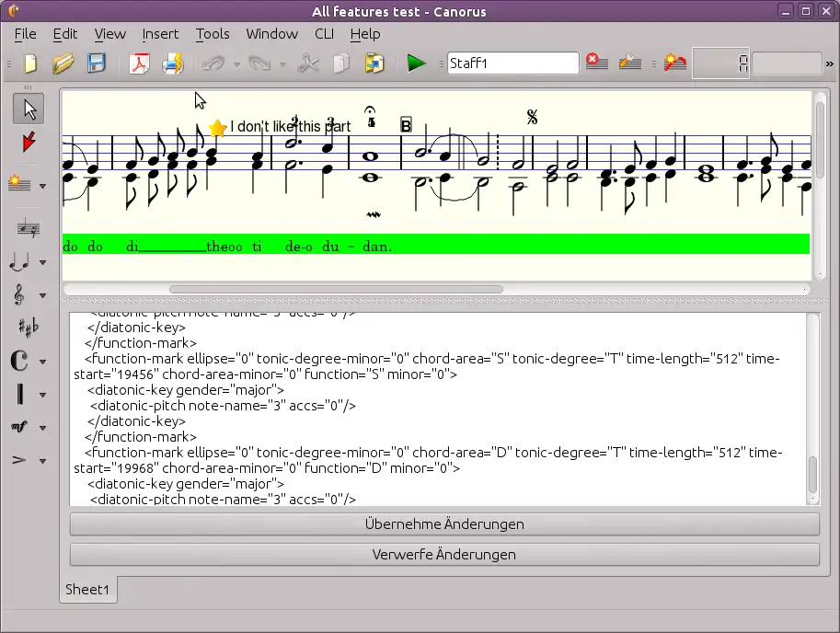This screenshot has height=633, width=840.
Task: Select the C time signature tool
Action: click(x=20, y=361)
